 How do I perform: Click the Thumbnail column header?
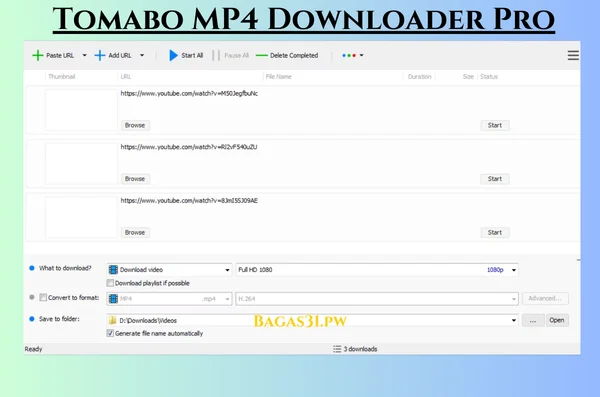click(62, 77)
